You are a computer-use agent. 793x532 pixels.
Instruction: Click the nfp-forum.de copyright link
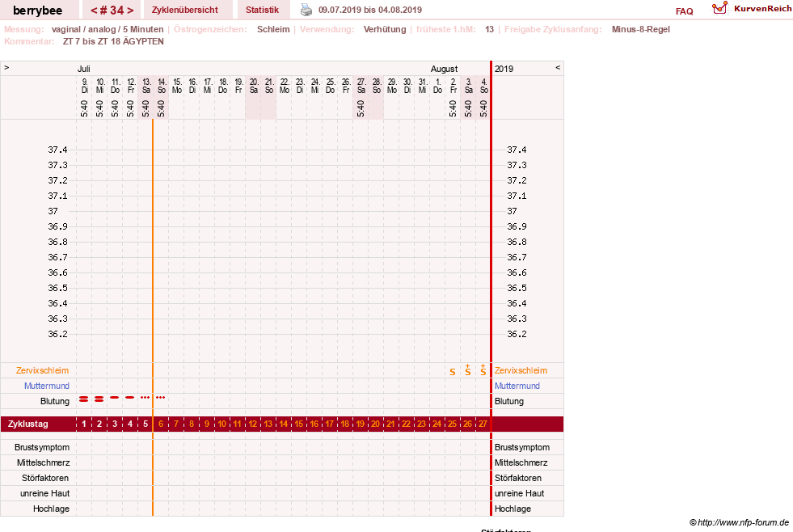point(739,522)
